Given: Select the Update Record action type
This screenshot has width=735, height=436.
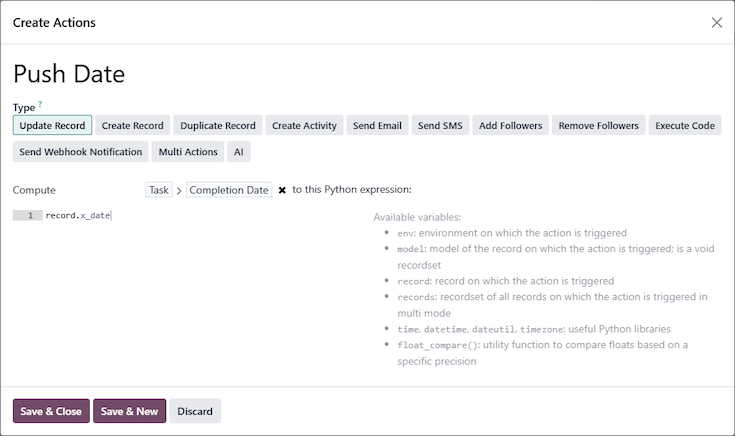Looking at the screenshot, I should point(53,126).
